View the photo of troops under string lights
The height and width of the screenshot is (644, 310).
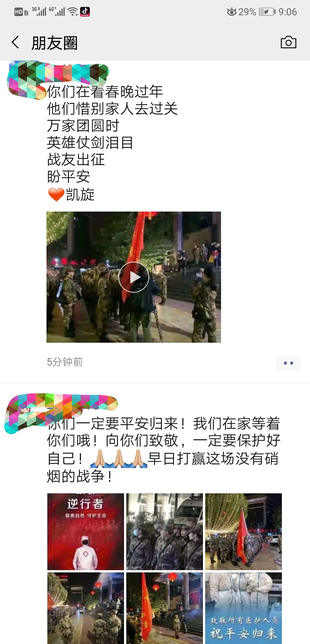(243, 532)
